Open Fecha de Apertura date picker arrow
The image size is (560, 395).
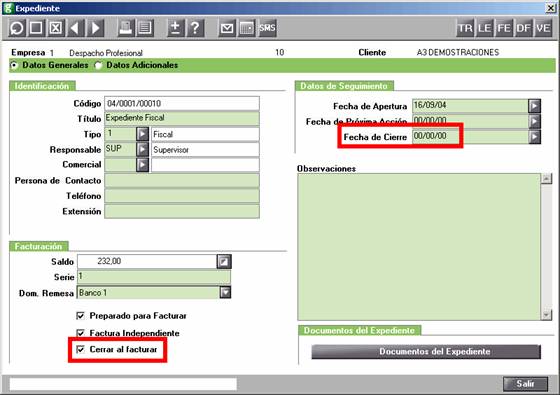534,106
